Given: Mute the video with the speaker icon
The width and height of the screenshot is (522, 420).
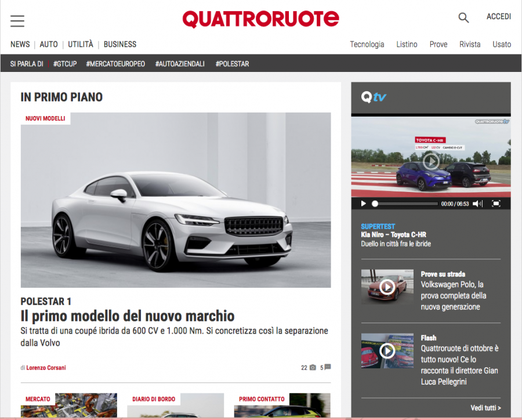Looking at the screenshot, I should 477,204.
